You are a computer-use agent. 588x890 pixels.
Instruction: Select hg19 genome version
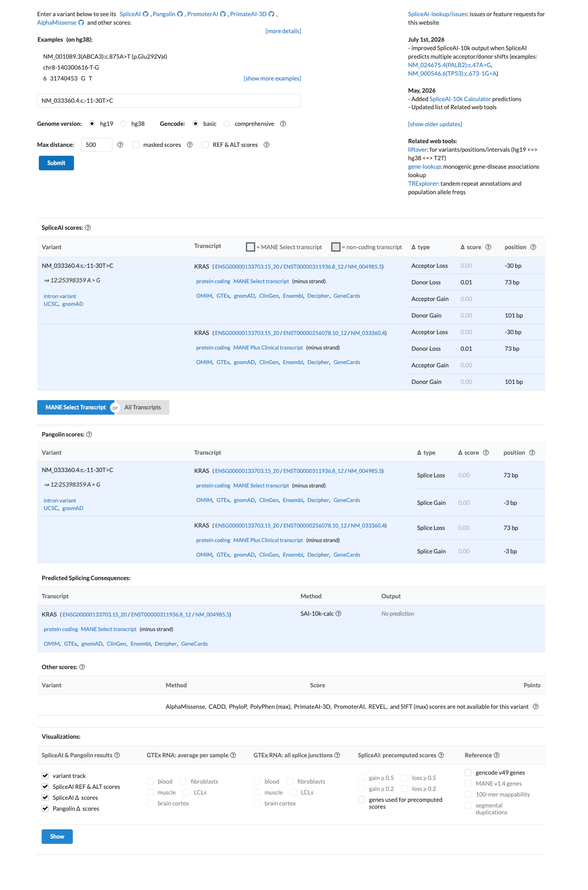click(x=92, y=124)
